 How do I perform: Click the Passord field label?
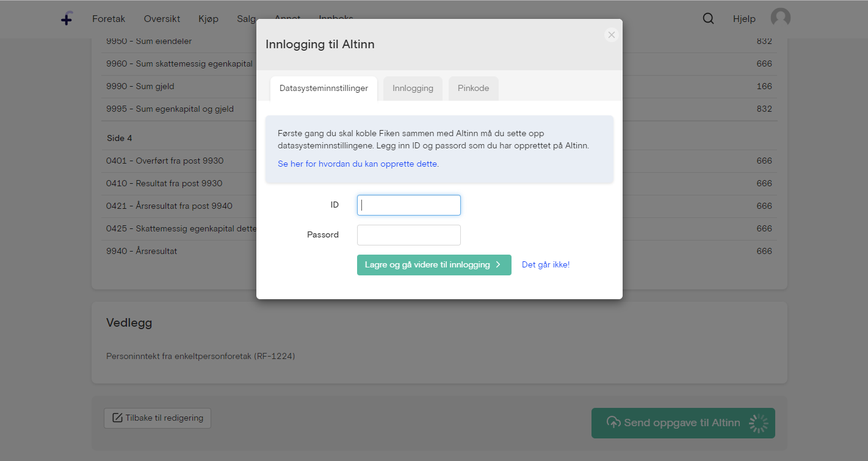click(323, 235)
